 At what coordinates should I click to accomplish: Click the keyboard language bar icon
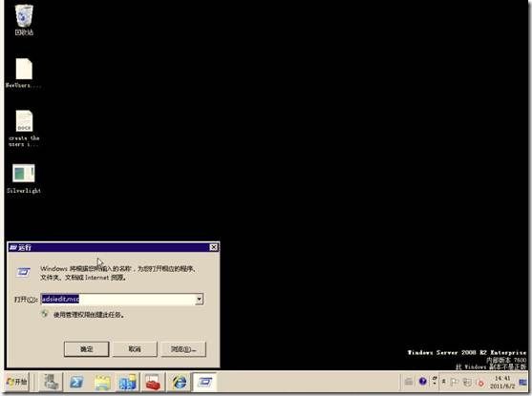[409, 382]
